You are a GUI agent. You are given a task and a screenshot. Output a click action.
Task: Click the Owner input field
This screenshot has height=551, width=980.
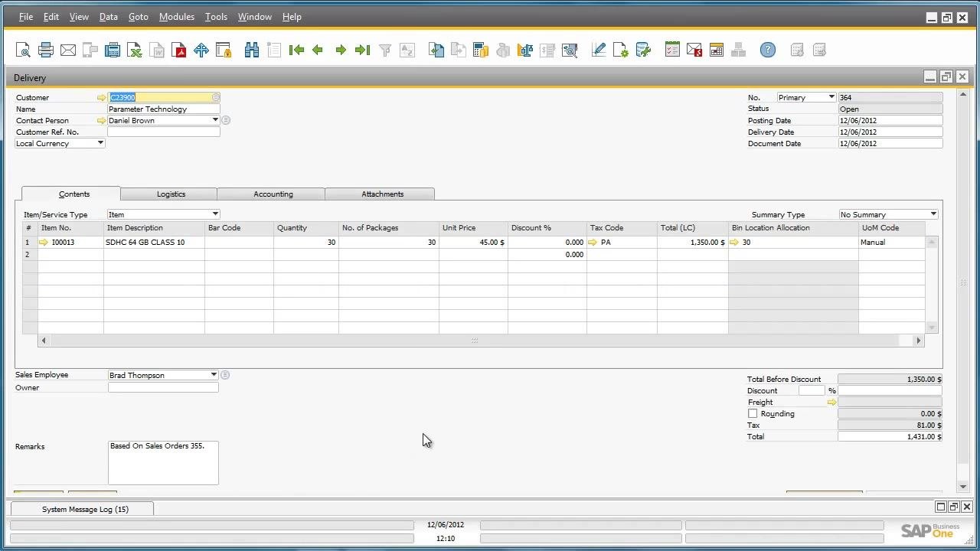tap(163, 388)
